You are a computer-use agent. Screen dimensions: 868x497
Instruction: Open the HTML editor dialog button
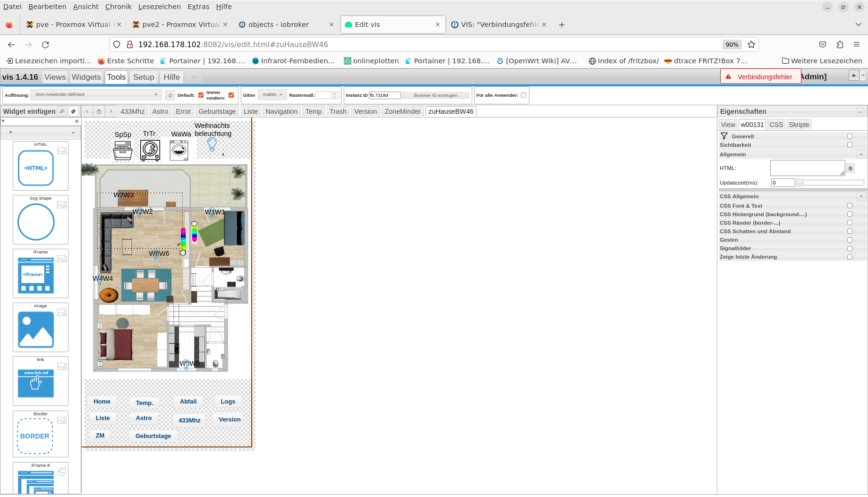point(851,168)
